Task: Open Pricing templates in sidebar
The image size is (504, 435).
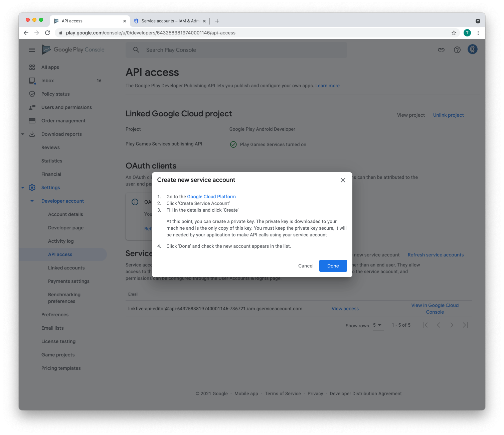Action: pos(61,368)
